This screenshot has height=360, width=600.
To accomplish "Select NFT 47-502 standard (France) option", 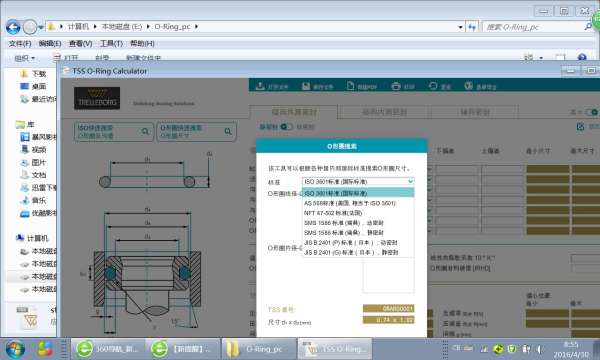I will pyautogui.click(x=358, y=213).
